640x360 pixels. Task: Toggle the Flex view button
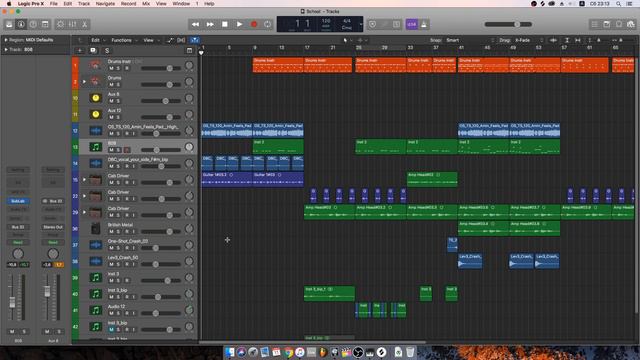tap(181, 40)
